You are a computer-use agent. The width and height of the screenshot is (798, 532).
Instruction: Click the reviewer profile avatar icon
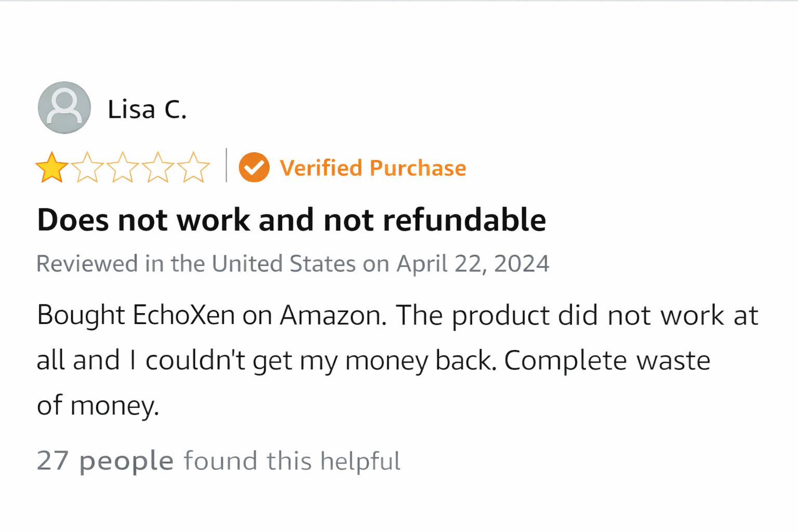64,108
